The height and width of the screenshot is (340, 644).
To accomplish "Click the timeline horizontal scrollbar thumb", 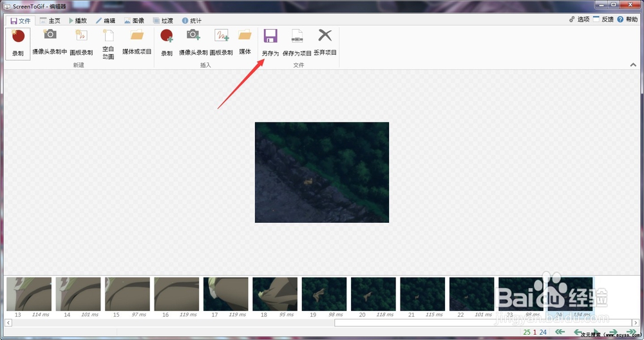I will 483,323.
